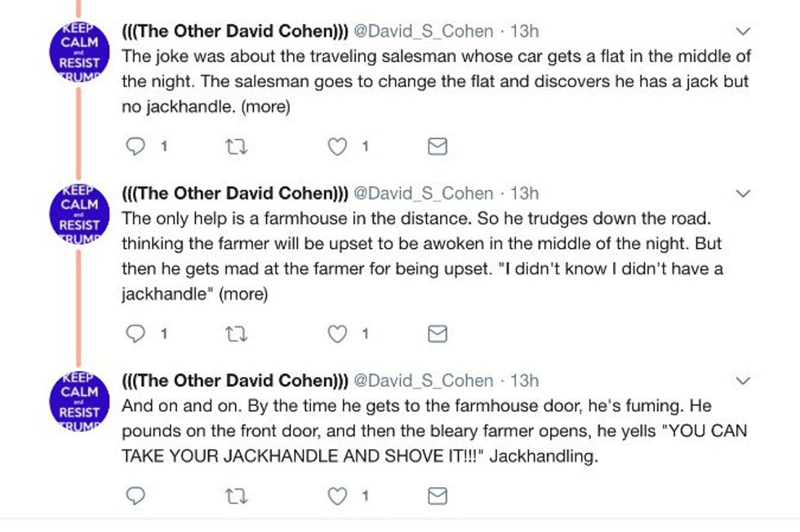Like the last tweet ending with Jackhandling
Viewport: 800px width, 532px height.
[336, 496]
